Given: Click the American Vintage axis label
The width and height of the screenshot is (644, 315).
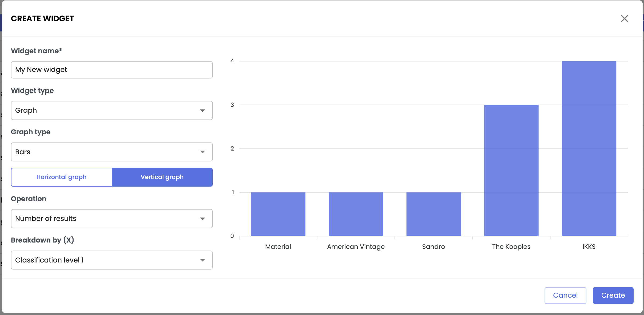Looking at the screenshot, I should click(356, 247).
